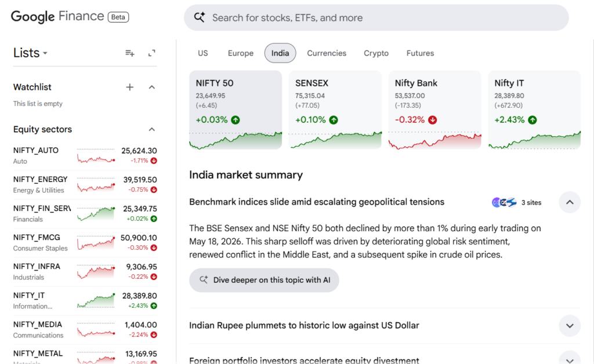Click the Beta badge next to Finance

[118, 17]
